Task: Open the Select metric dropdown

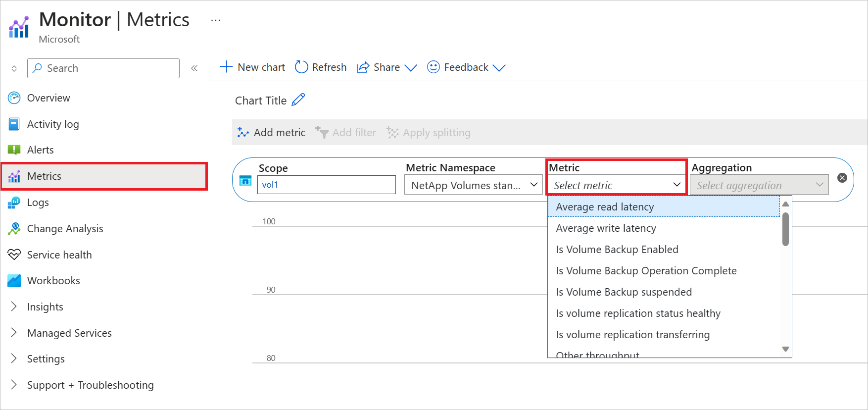Action: coord(617,185)
